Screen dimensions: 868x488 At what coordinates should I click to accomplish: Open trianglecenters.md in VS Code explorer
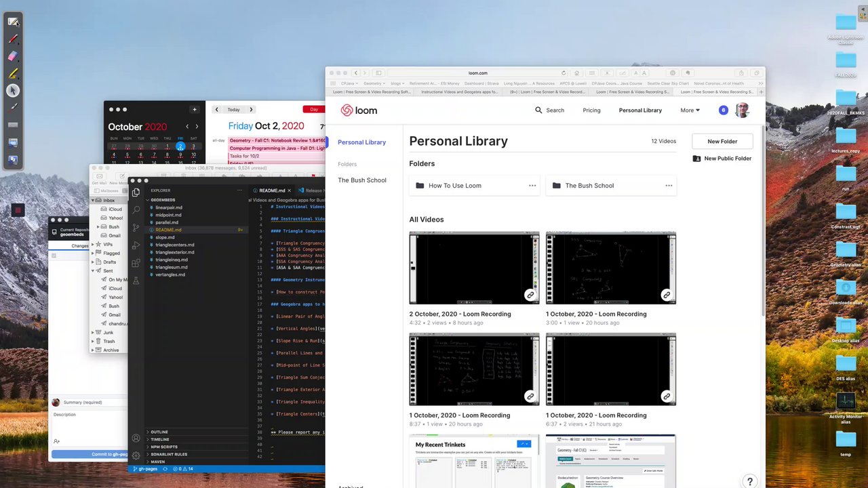175,245
